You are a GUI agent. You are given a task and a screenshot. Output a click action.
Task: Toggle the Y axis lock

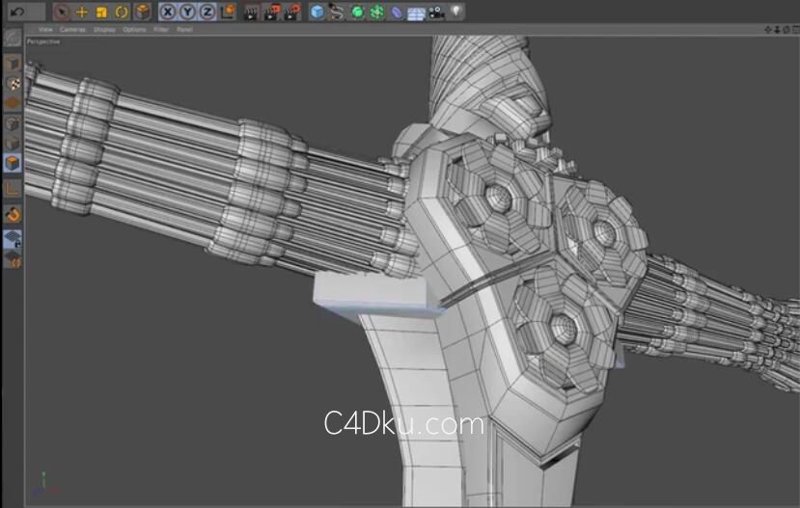187,12
